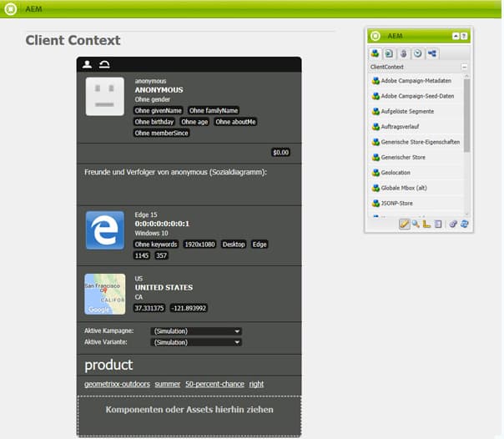
Task: Click the AEM logo in the top green bar
Action: click(11, 8)
